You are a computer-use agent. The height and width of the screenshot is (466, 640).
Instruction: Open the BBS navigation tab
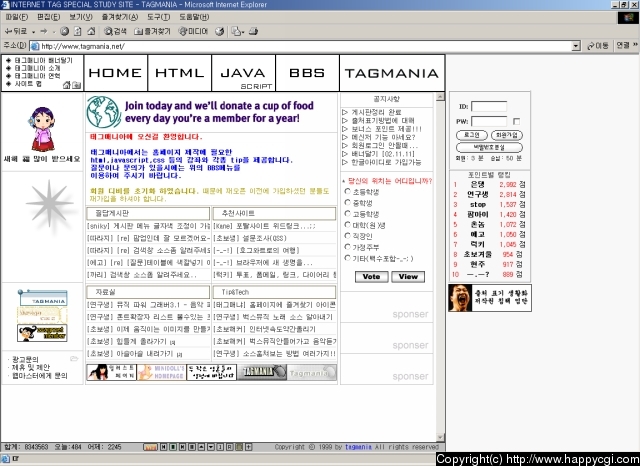click(x=307, y=73)
